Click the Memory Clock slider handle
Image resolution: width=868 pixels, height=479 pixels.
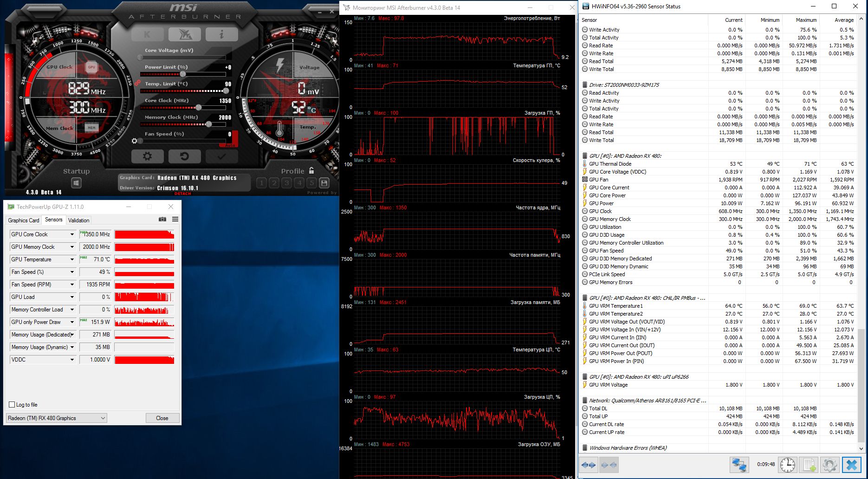[209, 124]
